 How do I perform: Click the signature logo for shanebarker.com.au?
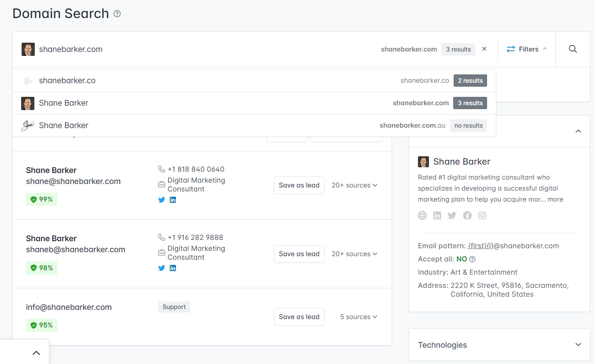click(x=28, y=125)
